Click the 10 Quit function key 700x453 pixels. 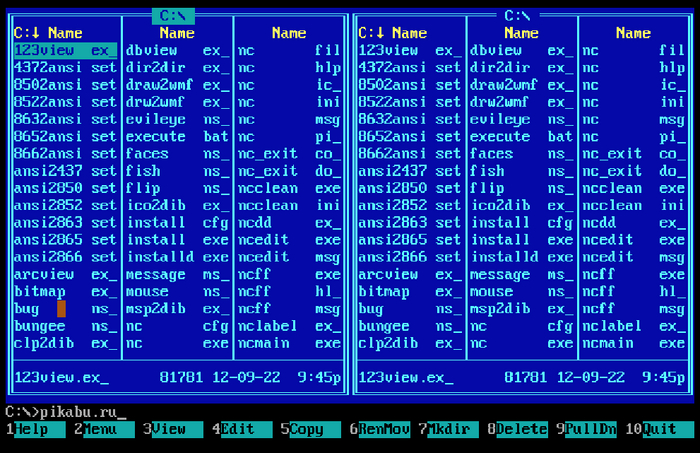659,429
